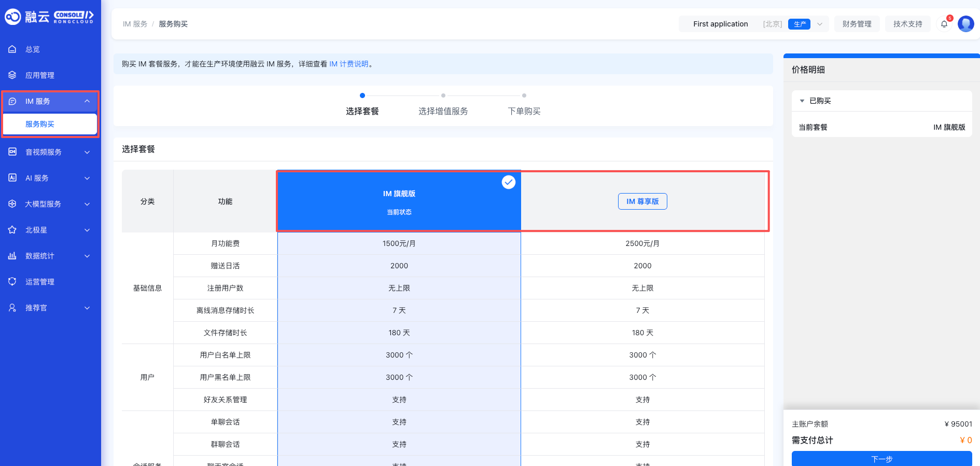This screenshot has height=466, width=980.
Task: Collapse the IM 服务 menu chevron
Action: coord(87,101)
